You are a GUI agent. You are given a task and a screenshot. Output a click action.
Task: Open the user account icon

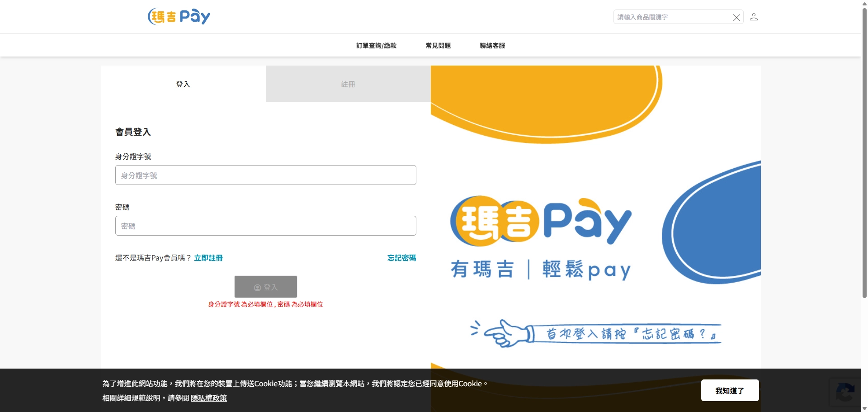pos(754,17)
